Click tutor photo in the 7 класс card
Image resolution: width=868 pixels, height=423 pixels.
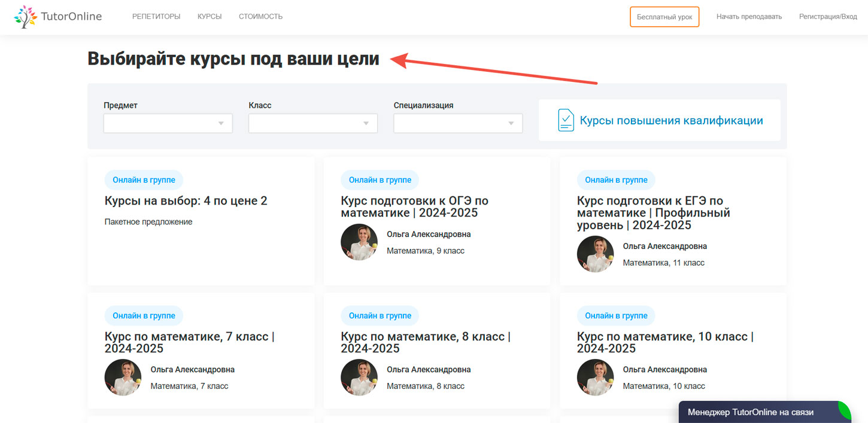click(x=123, y=378)
